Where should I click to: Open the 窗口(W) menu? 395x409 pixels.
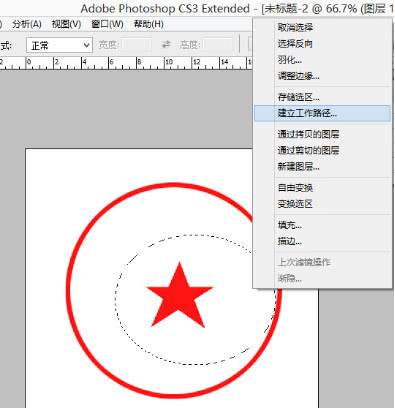(x=107, y=24)
